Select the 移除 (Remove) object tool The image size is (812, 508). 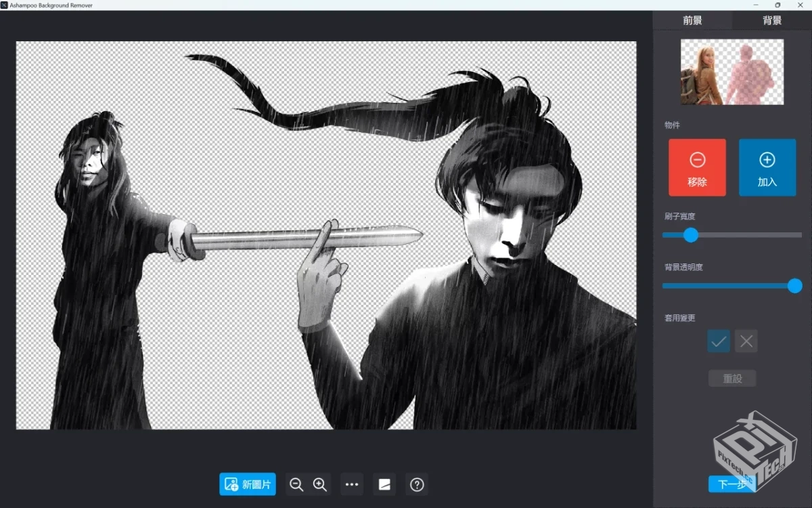pyautogui.click(x=697, y=167)
